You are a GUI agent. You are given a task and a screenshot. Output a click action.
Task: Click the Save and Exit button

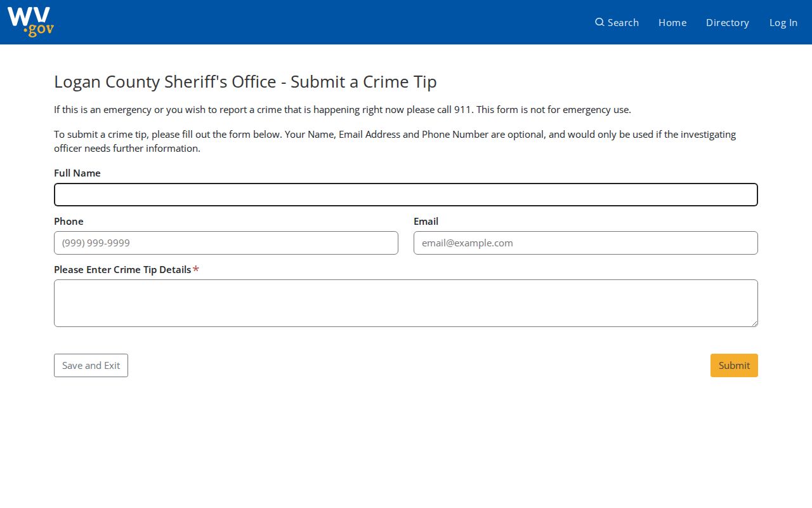(x=91, y=366)
